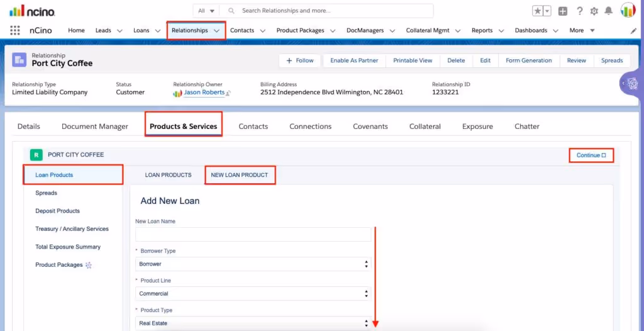Image resolution: width=644 pixels, height=331 pixels.
Task: Expand the Relationships menu chevron
Action: pyautogui.click(x=216, y=31)
